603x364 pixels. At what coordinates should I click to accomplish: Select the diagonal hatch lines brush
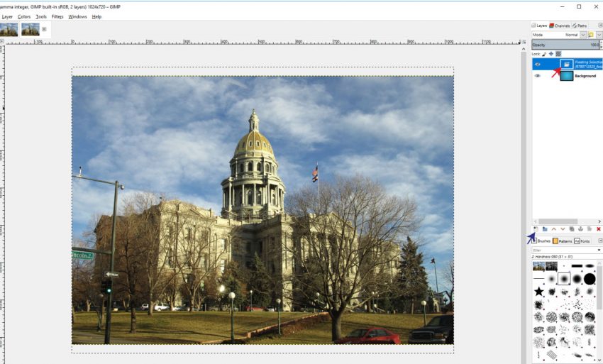(x=552, y=354)
